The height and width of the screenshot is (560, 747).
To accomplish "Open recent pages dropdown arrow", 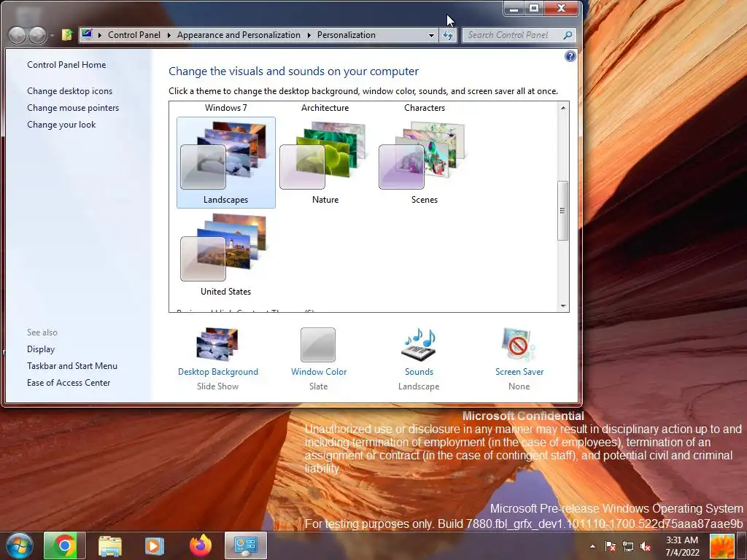I will pos(52,35).
